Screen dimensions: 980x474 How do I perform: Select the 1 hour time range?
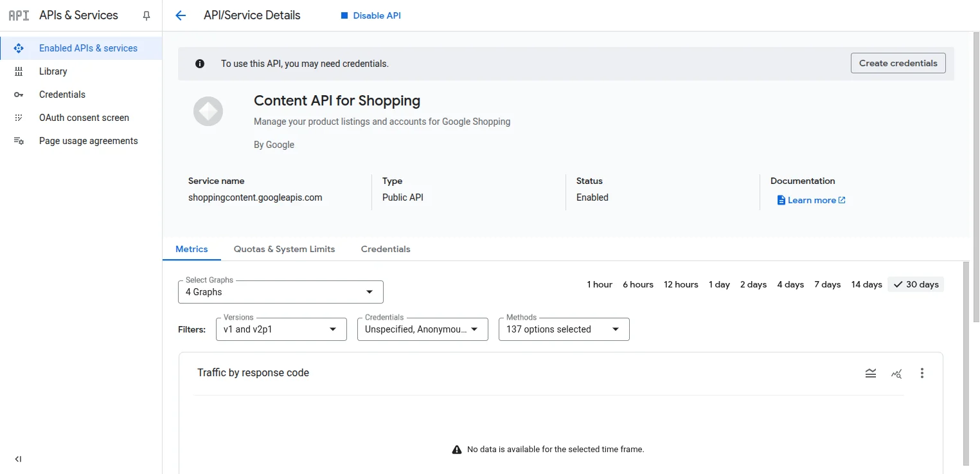(599, 284)
